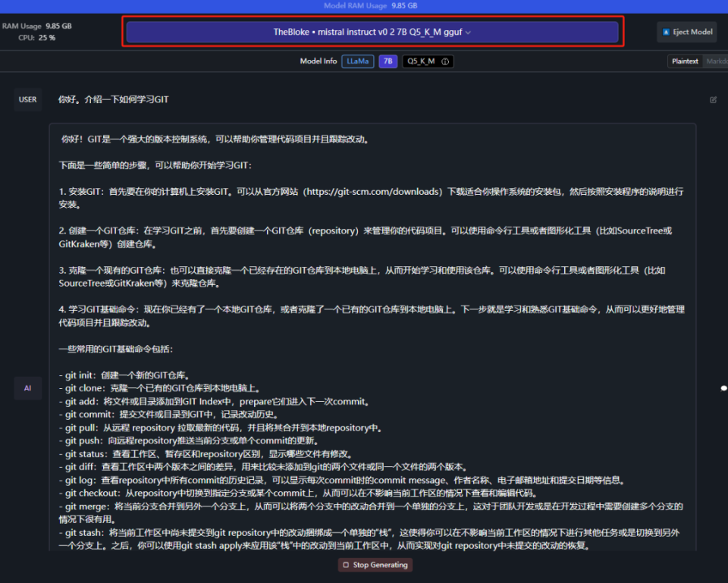The height and width of the screenshot is (583, 728).
Task: Edit the user message using the pencil icon
Action: click(713, 99)
